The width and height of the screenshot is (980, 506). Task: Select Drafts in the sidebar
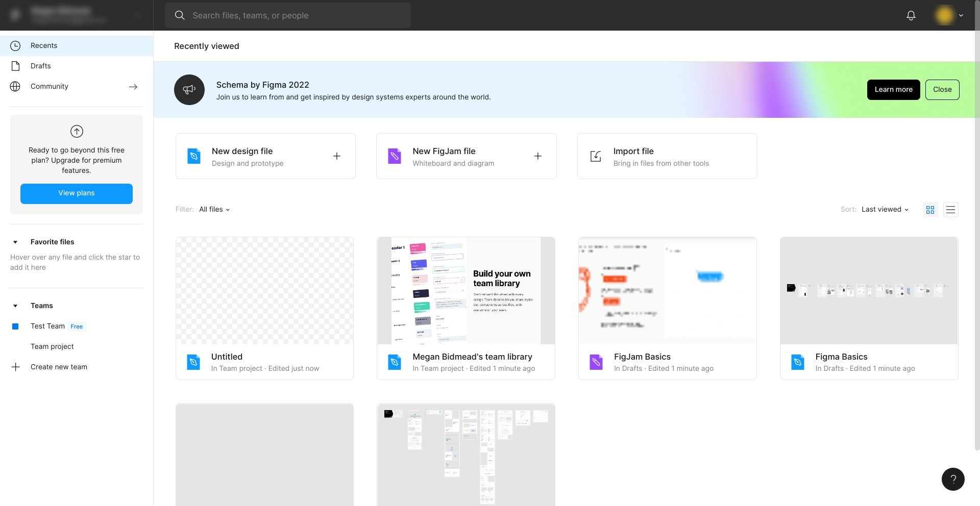pos(77,66)
